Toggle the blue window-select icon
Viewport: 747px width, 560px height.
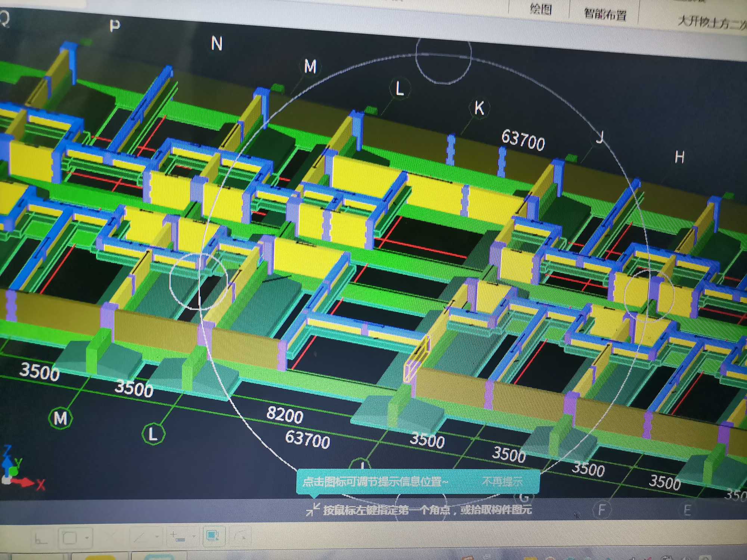click(213, 536)
